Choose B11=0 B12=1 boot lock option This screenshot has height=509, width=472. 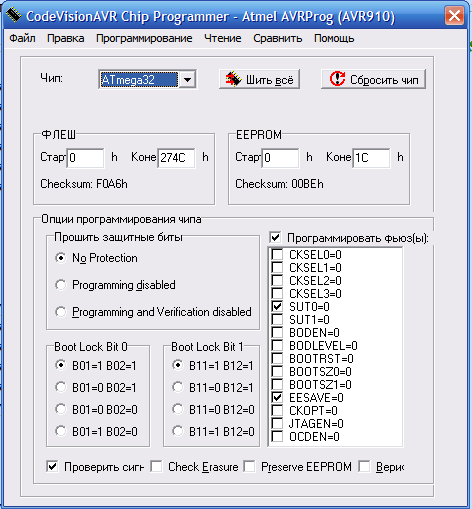tap(178, 387)
